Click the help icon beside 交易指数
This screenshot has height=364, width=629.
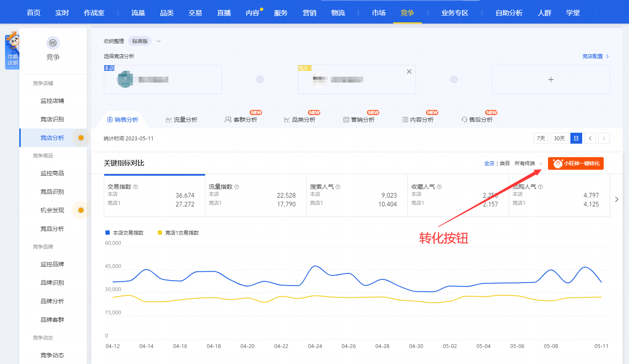(x=135, y=187)
